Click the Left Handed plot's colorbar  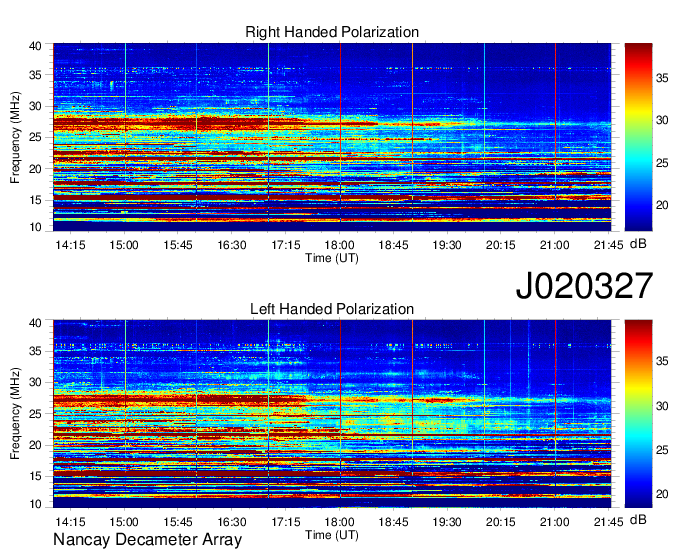click(x=638, y=414)
